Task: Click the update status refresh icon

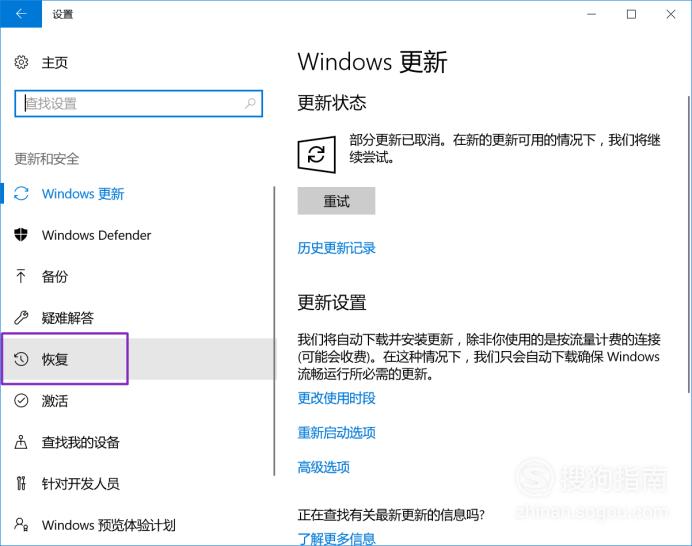Action: pos(316,154)
